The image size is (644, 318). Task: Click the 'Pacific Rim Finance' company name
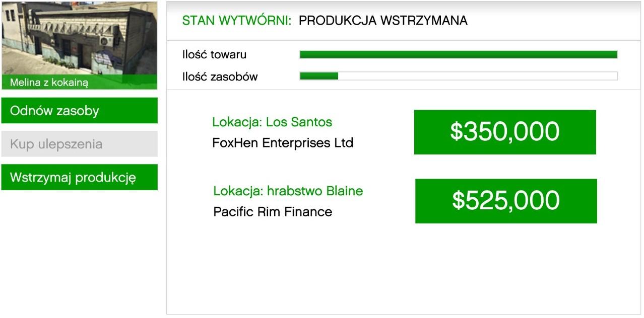[x=273, y=212]
